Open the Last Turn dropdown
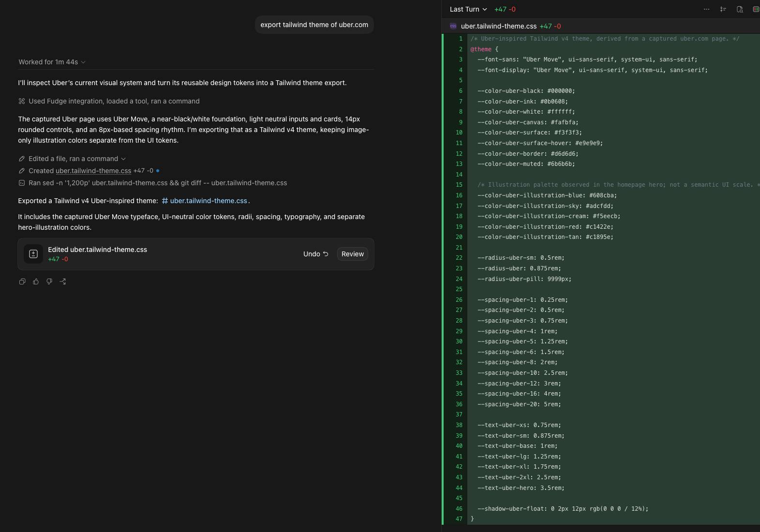 pyautogui.click(x=468, y=9)
